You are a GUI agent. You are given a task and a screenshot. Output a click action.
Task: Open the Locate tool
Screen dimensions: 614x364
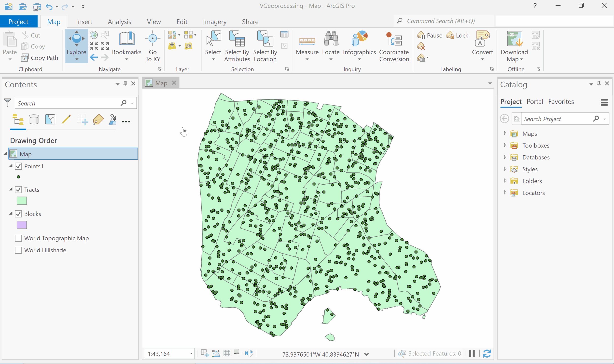click(331, 45)
